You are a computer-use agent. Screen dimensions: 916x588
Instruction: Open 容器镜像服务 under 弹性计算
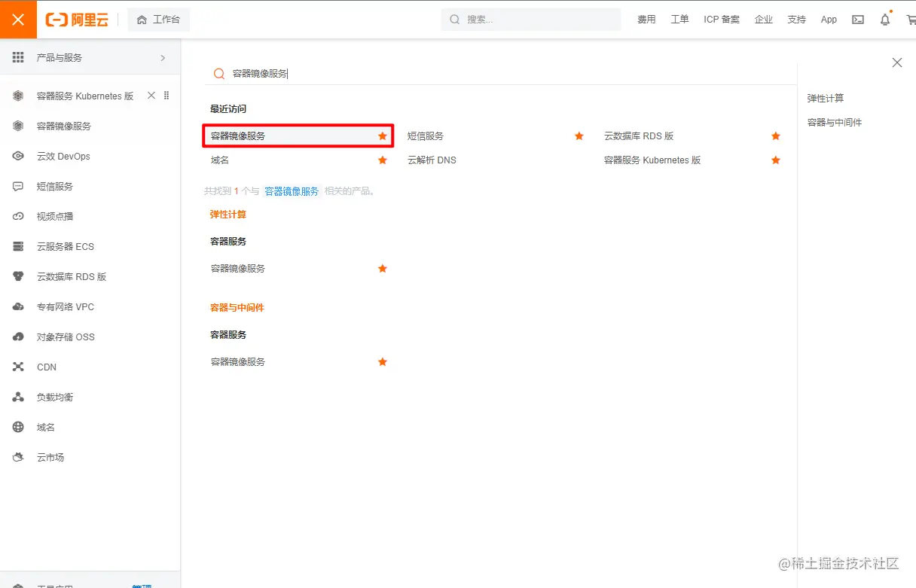pos(238,269)
